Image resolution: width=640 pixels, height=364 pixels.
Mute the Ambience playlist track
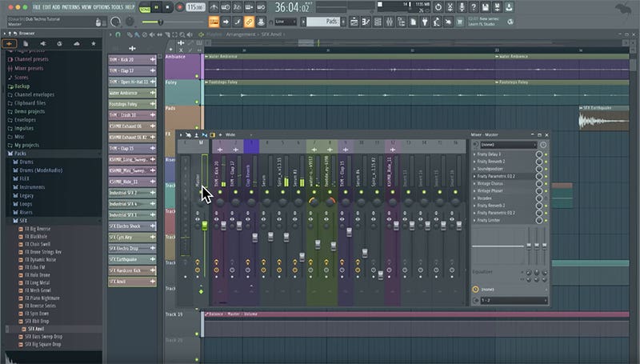[197, 76]
